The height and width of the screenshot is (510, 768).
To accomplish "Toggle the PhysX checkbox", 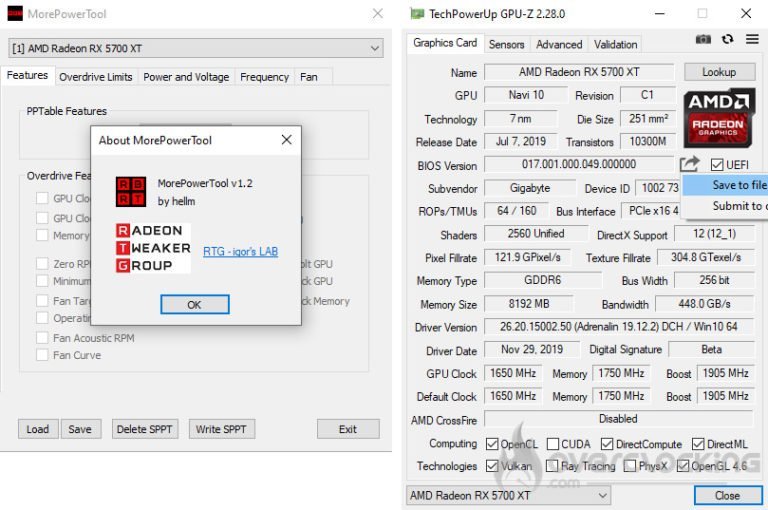I will pos(630,465).
